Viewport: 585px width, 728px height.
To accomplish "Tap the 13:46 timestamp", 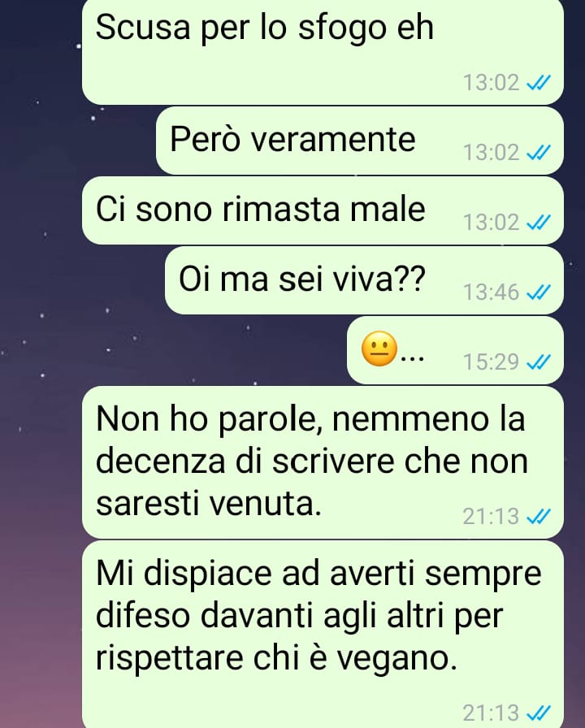I will [x=491, y=292].
